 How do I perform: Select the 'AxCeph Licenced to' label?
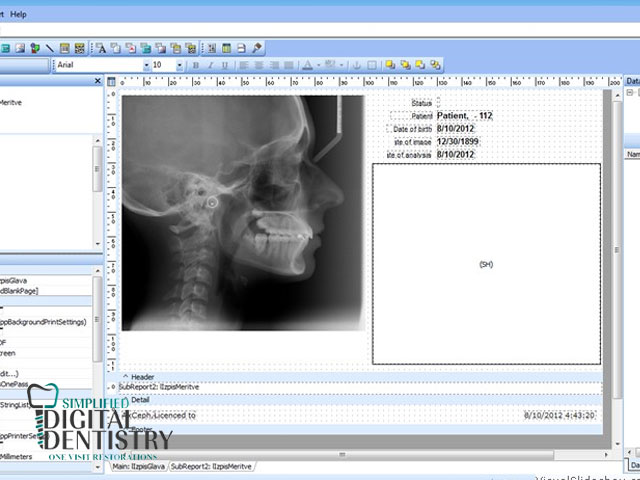pyautogui.click(x=160, y=416)
